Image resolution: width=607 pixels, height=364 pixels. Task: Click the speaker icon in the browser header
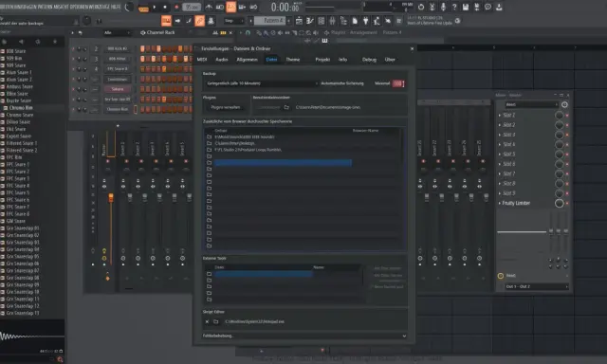21,42
